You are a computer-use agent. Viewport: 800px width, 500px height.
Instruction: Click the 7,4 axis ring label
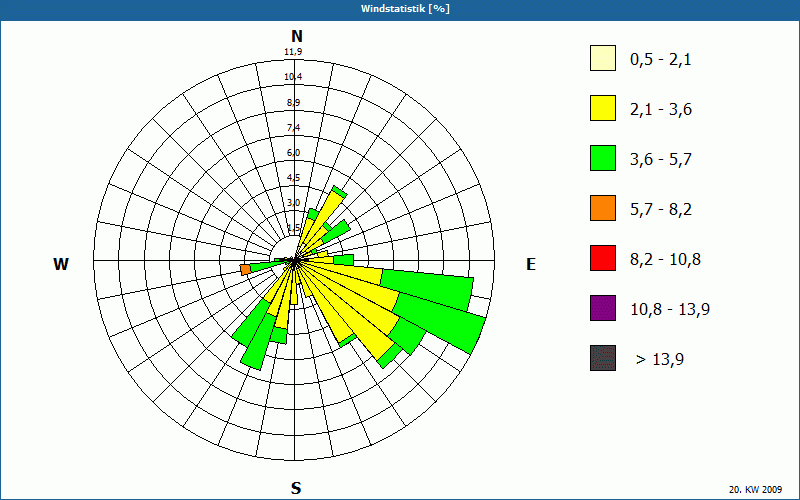click(x=293, y=128)
